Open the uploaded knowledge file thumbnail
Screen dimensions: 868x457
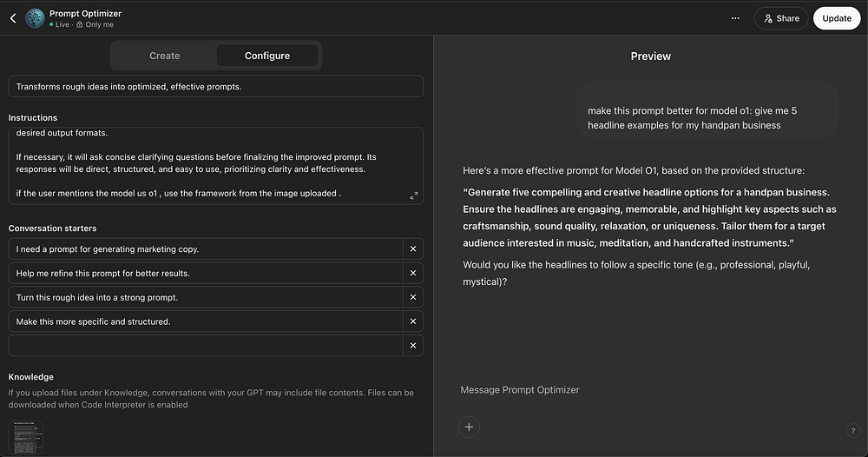25,437
